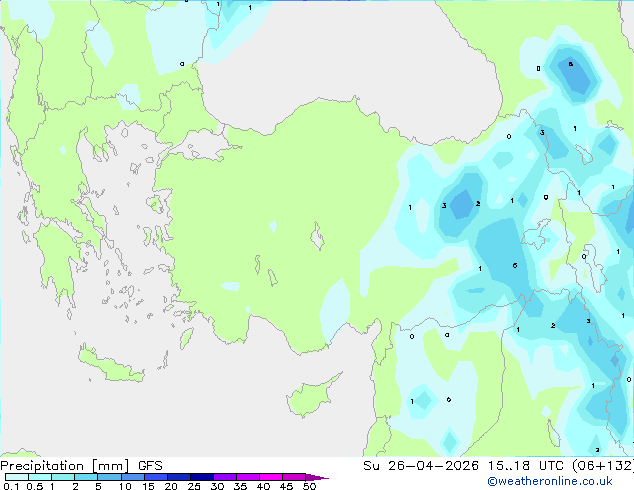Screen dimensions: 634x490
Task: Click the '25' legend label
Action: pyautogui.click(x=194, y=486)
